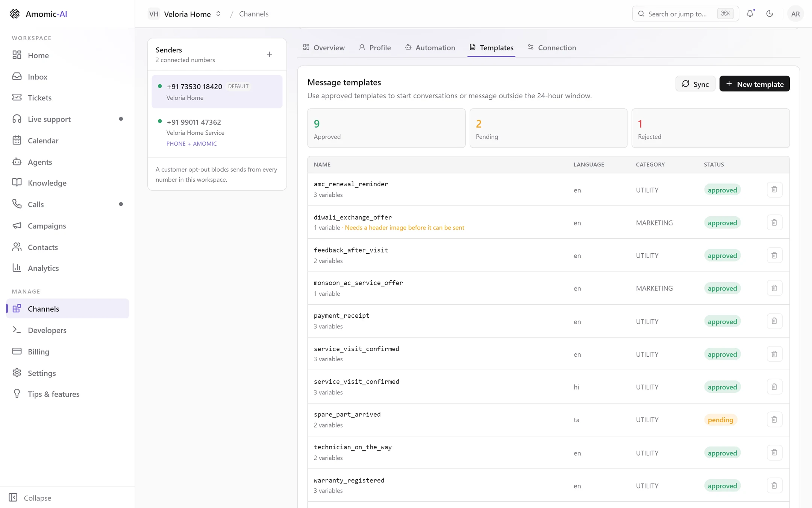
Task: Delete the amc_renewal_reminder template
Action: [x=774, y=189]
